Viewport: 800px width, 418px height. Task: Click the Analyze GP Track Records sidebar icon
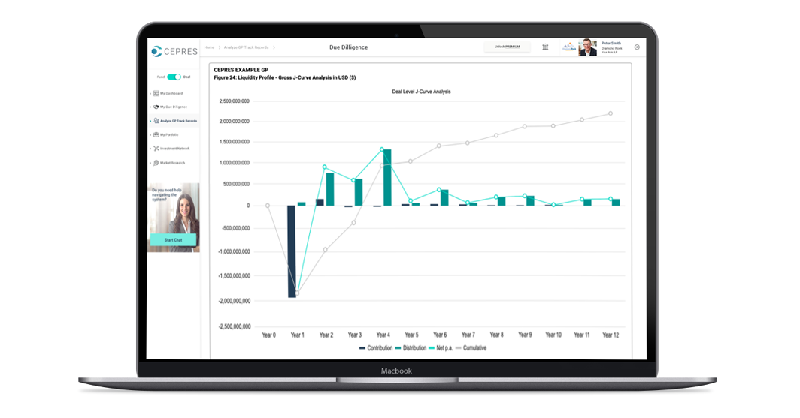pos(156,121)
